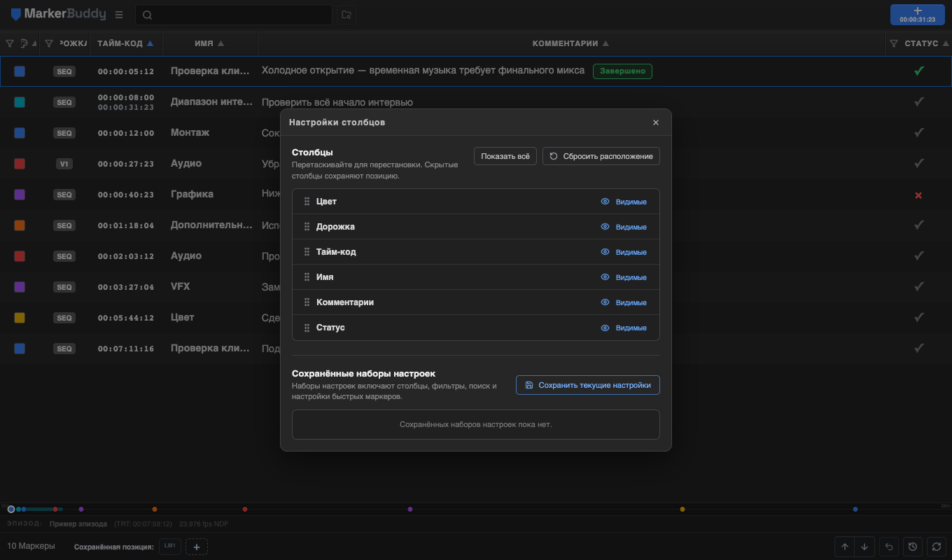Click the refresh icon in bottom bar
This screenshot has width=952, height=560.
tap(936, 547)
